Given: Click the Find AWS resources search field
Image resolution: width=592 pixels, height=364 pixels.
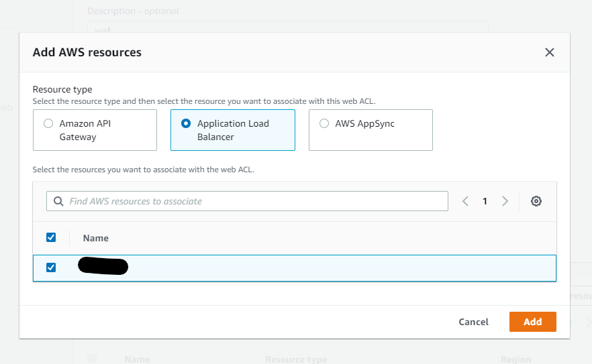Looking at the screenshot, I should tap(247, 201).
